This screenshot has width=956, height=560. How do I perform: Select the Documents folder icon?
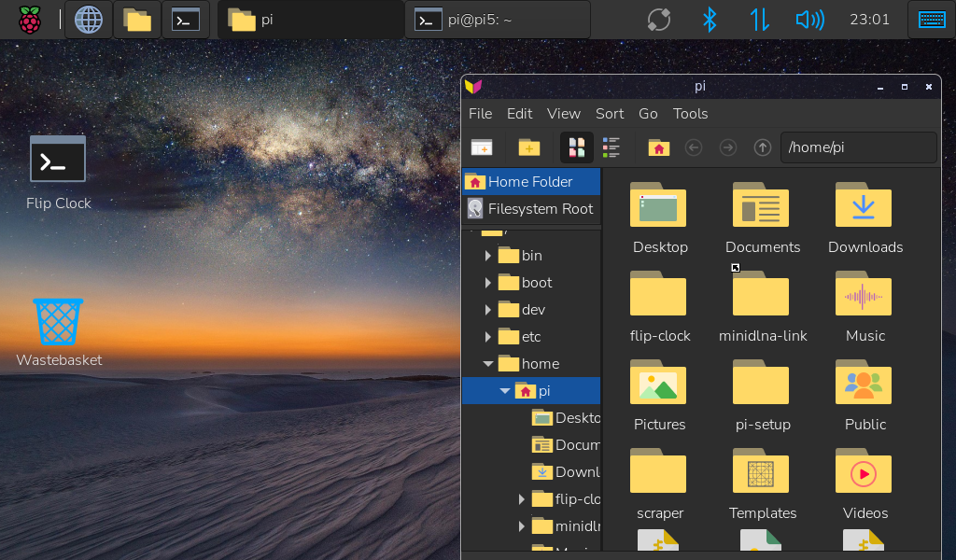click(x=762, y=218)
